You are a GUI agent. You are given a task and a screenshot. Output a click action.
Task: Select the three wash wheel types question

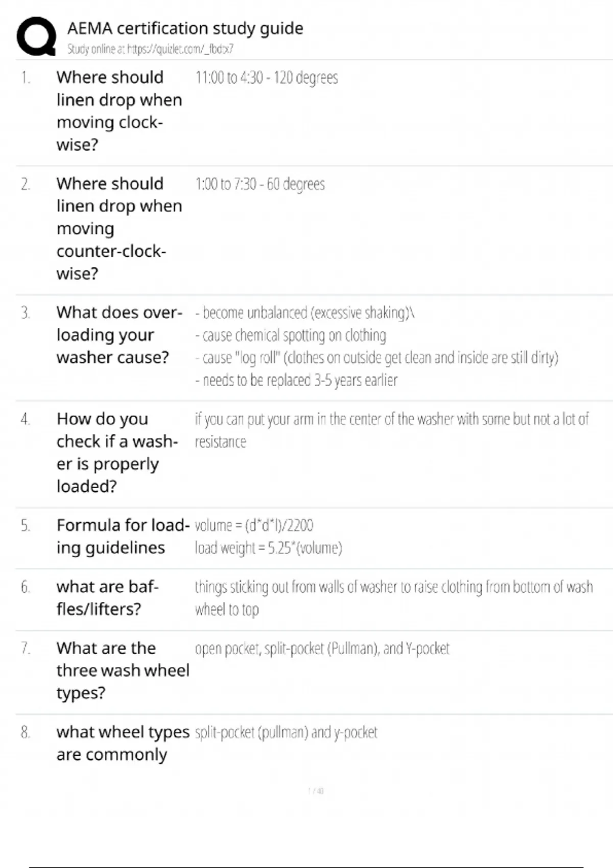[123, 670]
